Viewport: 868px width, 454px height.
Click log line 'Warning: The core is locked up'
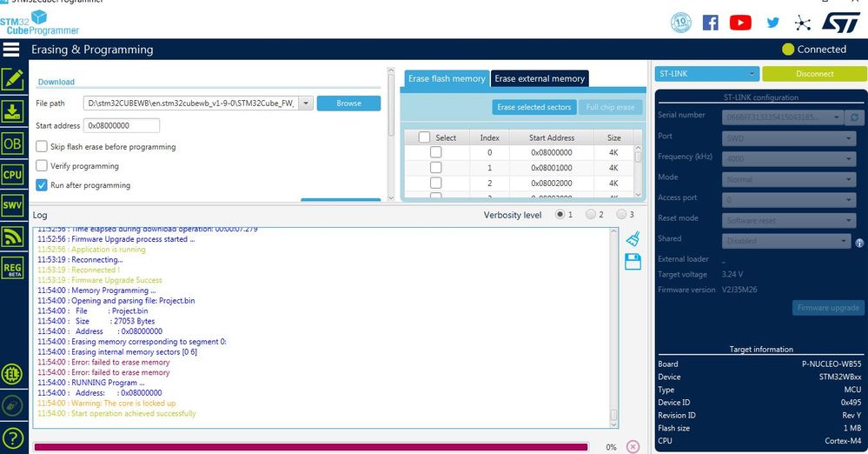[x=106, y=403]
